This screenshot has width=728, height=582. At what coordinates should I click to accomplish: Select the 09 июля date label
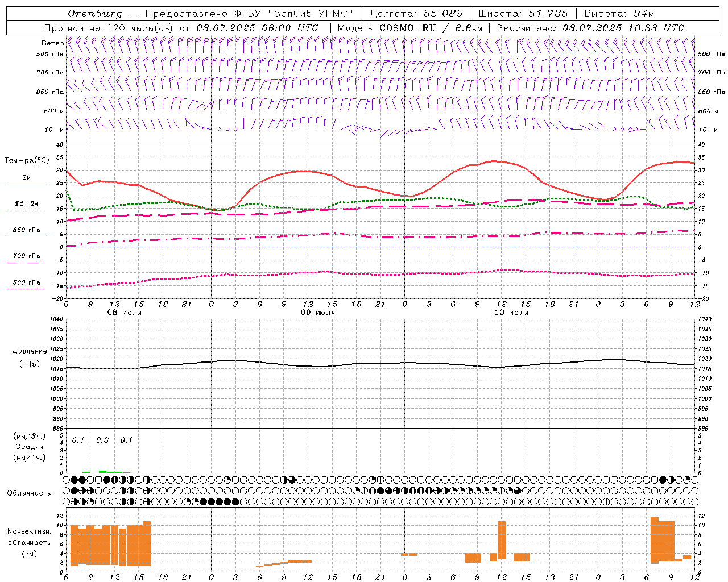[x=318, y=313]
